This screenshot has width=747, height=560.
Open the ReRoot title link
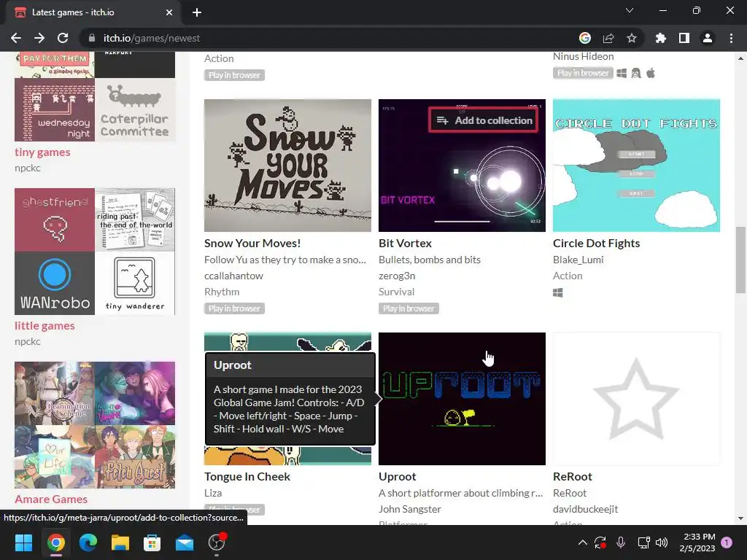tap(573, 477)
